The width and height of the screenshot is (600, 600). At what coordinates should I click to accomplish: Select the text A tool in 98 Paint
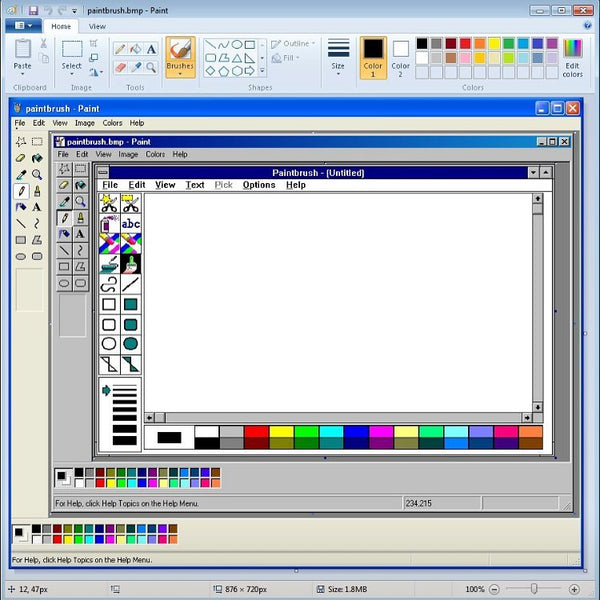pyautogui.click(x=80, y=234)
